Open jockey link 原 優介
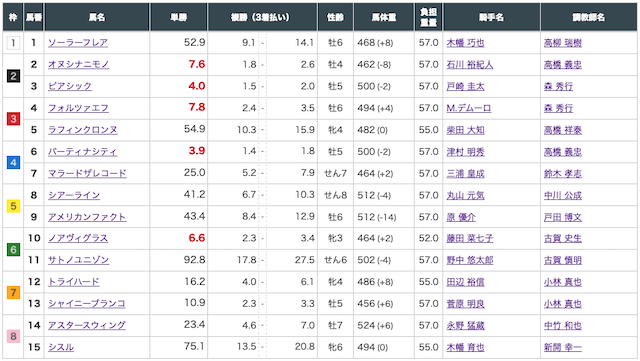Screen dimensions: 640x361 click(x=461, y=217)
